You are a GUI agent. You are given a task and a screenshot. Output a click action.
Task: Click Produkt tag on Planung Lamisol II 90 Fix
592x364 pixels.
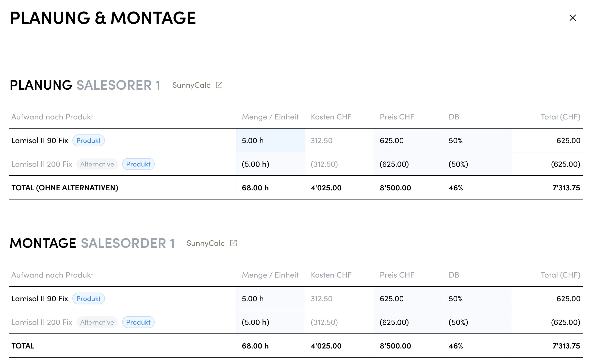coord(88,140)
